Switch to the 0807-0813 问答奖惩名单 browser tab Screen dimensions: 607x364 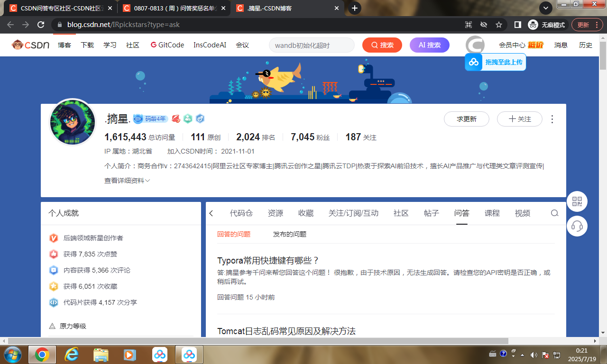click(x=174, y=8)
